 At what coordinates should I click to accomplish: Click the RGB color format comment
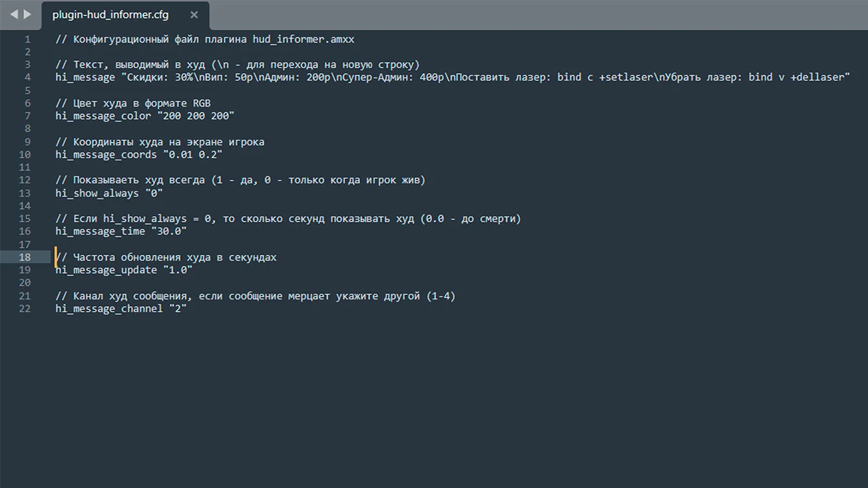pyautogui.click(x=133, y=103)
